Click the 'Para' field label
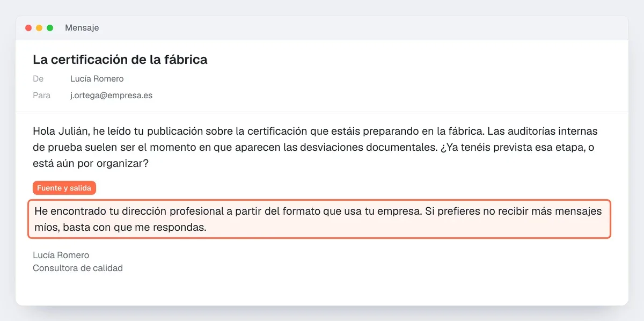 coord(42,96)
